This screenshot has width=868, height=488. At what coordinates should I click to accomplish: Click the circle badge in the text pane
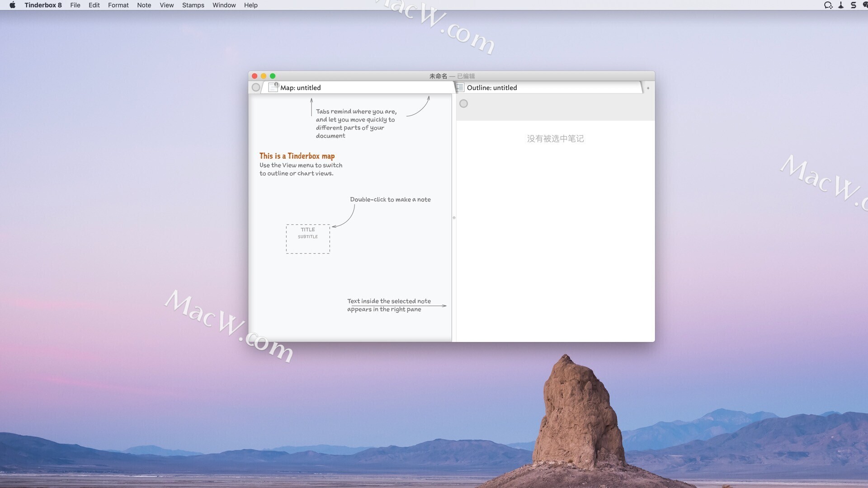pyautogui.click(x=463, y=104)
